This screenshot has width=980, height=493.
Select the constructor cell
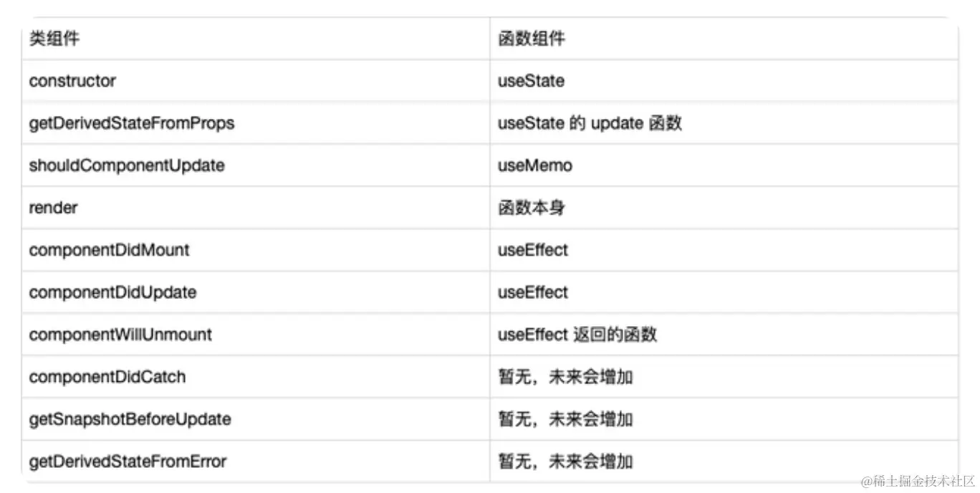(72, 81)
